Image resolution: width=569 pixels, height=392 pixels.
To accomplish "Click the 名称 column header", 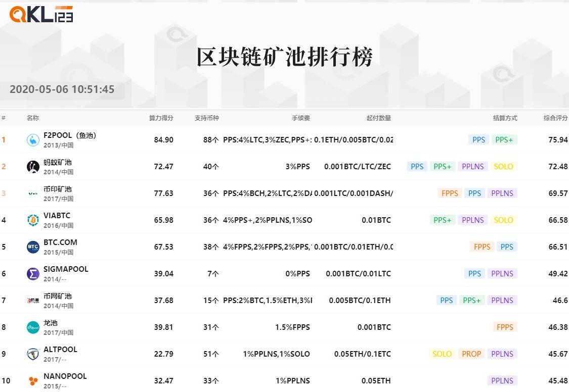I will (x=33, y=118).
